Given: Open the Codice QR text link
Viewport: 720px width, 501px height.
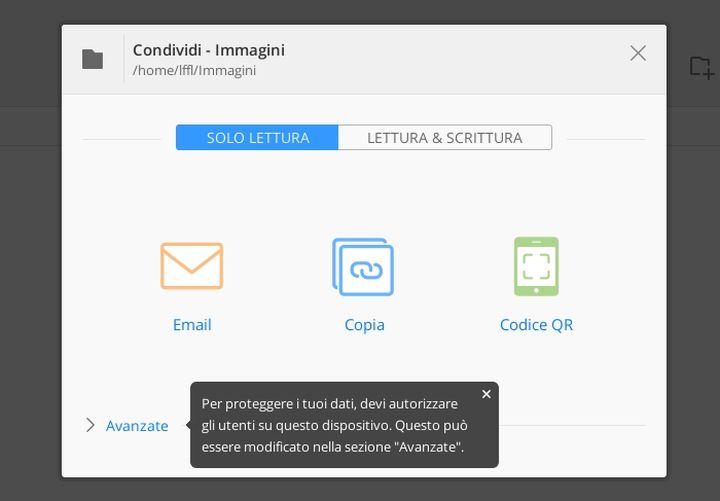Looking at the screenshot, I should click(536, 325).
